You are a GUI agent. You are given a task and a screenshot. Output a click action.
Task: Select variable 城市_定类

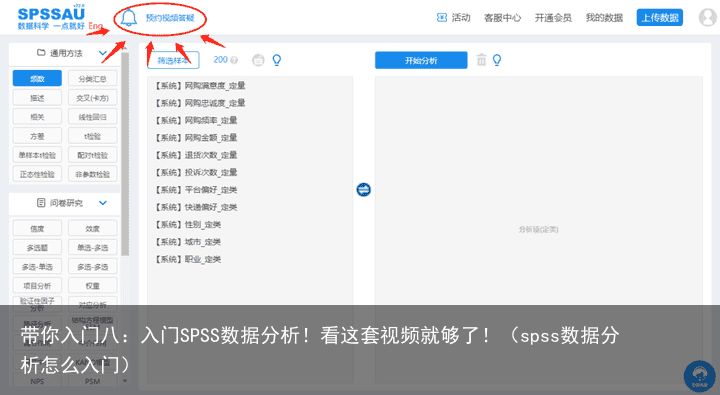(187, 242)
